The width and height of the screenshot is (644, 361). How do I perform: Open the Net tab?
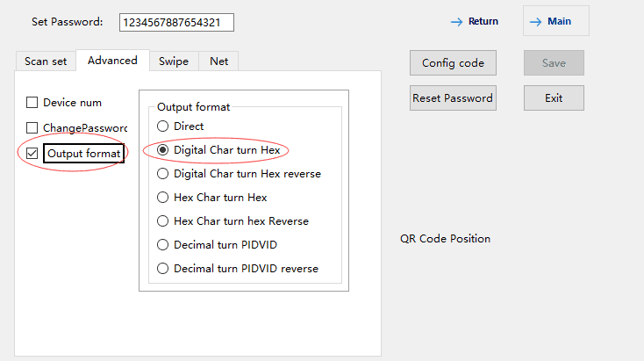[219, 61]
